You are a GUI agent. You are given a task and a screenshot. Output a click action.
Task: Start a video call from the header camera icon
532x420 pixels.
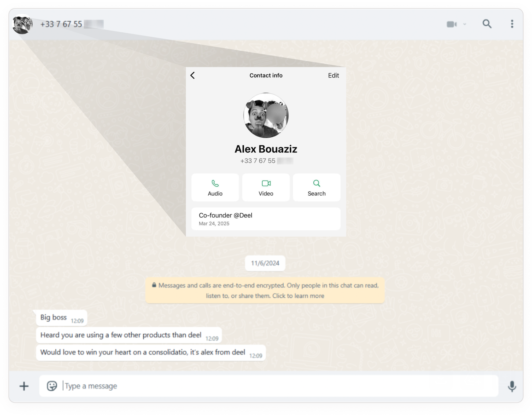tap(452, 24)
